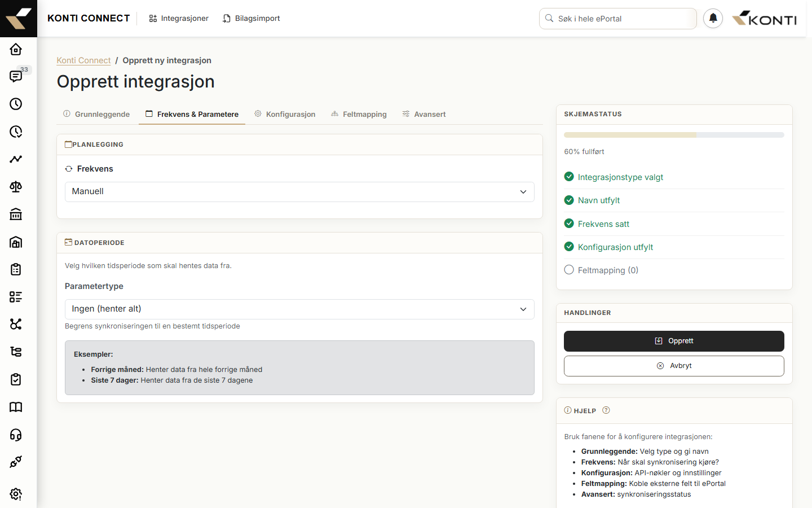Open the hierarchy tree sidebar icon

pos(16,352)
